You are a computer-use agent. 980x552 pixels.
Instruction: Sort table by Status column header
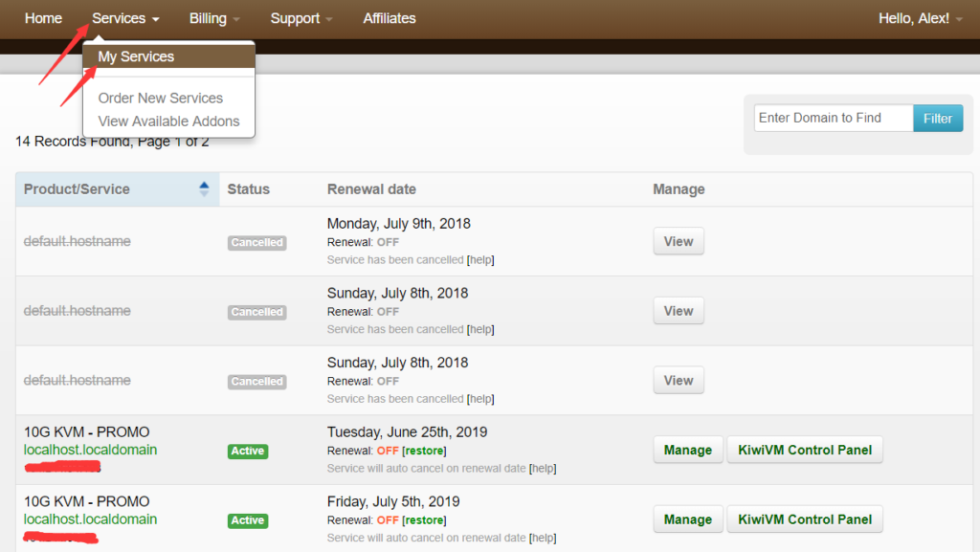pyautogui.click(x=248, y=189)
